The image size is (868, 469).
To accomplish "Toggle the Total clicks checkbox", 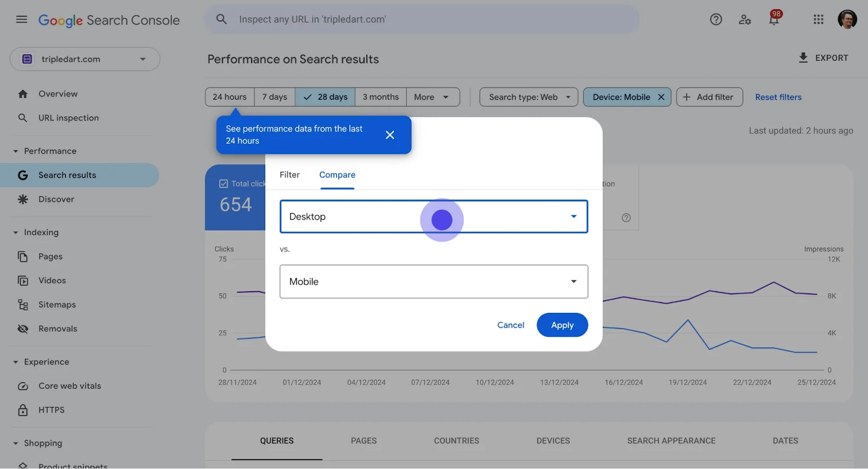I will [x=224, y=184].
